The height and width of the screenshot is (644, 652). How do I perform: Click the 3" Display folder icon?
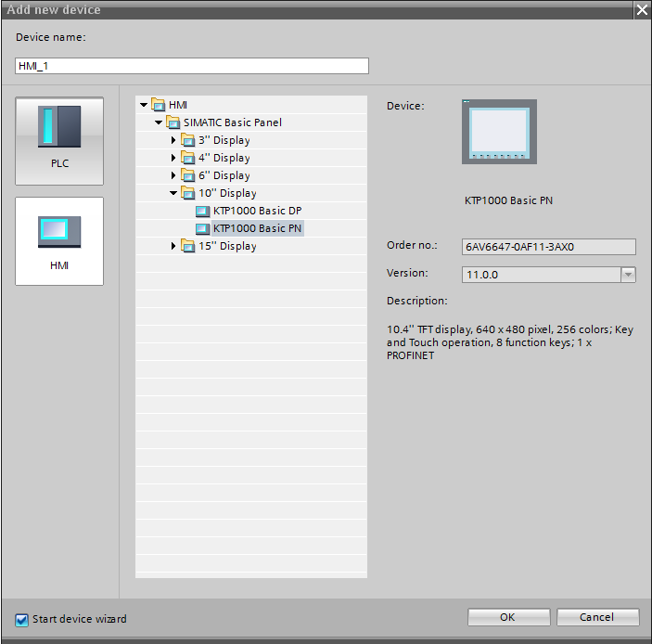188,140
